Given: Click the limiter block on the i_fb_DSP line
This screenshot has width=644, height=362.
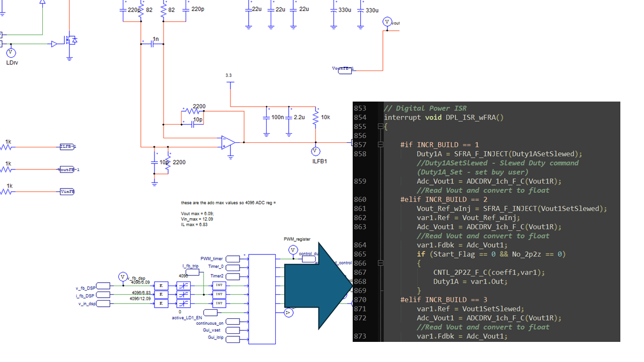Looking at the screenshot, I should click(x=184, y=294).
